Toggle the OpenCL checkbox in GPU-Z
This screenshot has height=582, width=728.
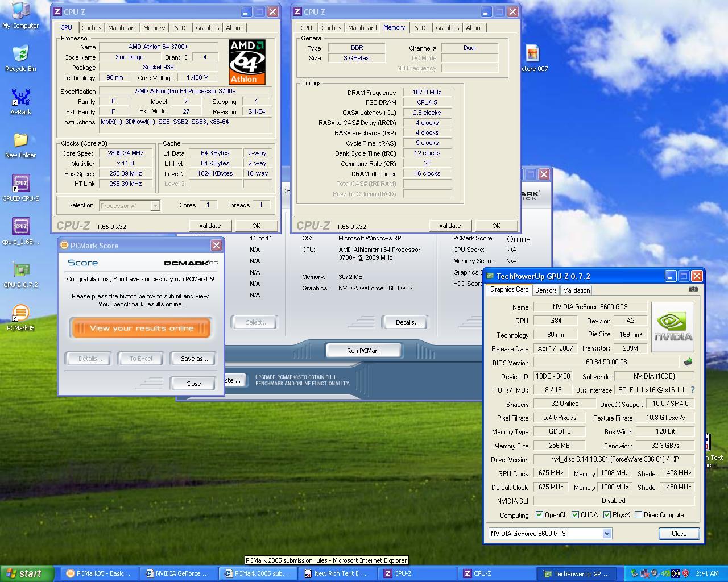click(539, 515)
